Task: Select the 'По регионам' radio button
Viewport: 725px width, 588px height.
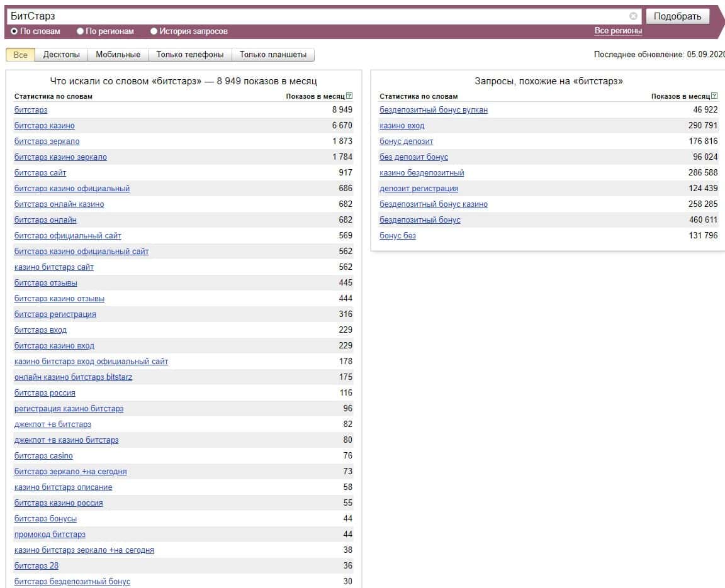Action: tap(80, 31)
